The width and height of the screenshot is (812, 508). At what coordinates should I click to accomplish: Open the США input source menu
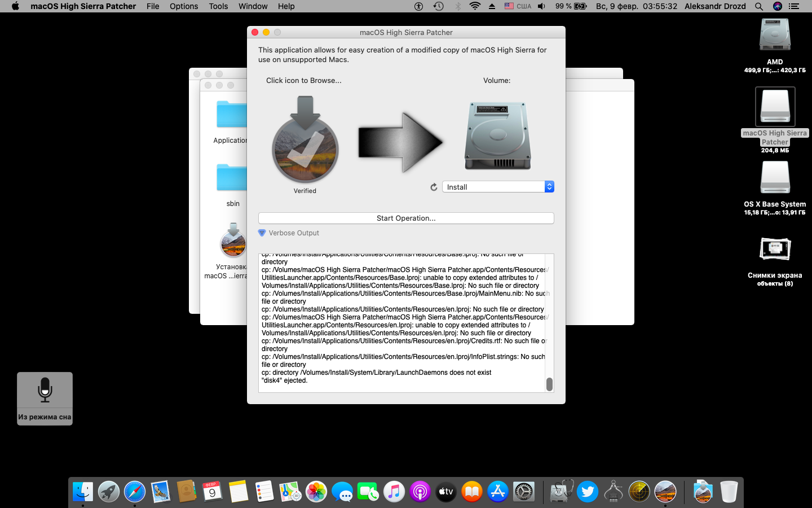pyautogui.click(x=518, y=6)
